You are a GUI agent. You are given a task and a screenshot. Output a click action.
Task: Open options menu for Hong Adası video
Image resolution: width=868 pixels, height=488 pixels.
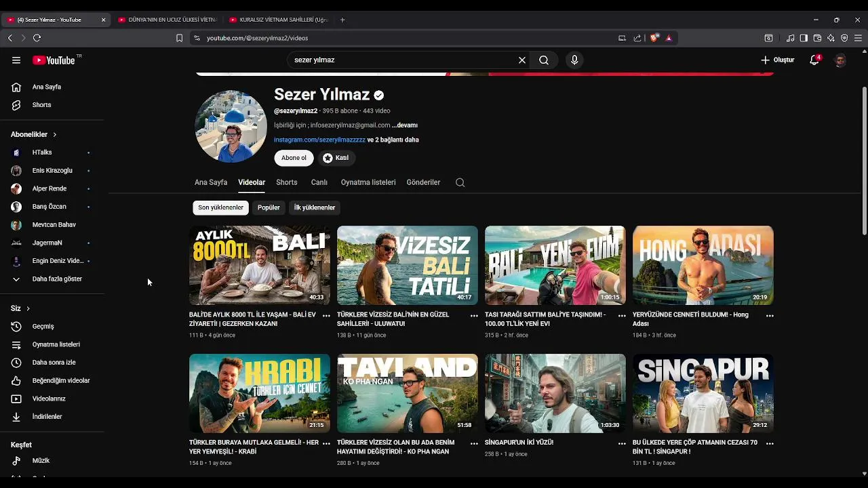coord(770,316)
